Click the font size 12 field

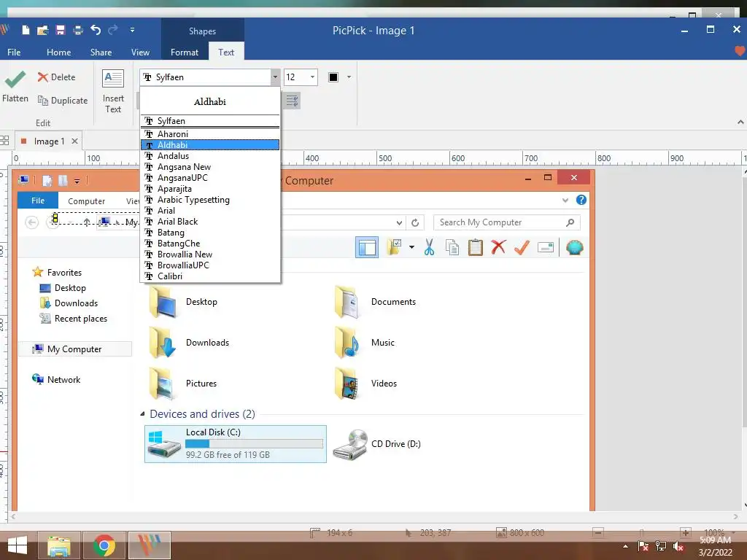(296, 77)
